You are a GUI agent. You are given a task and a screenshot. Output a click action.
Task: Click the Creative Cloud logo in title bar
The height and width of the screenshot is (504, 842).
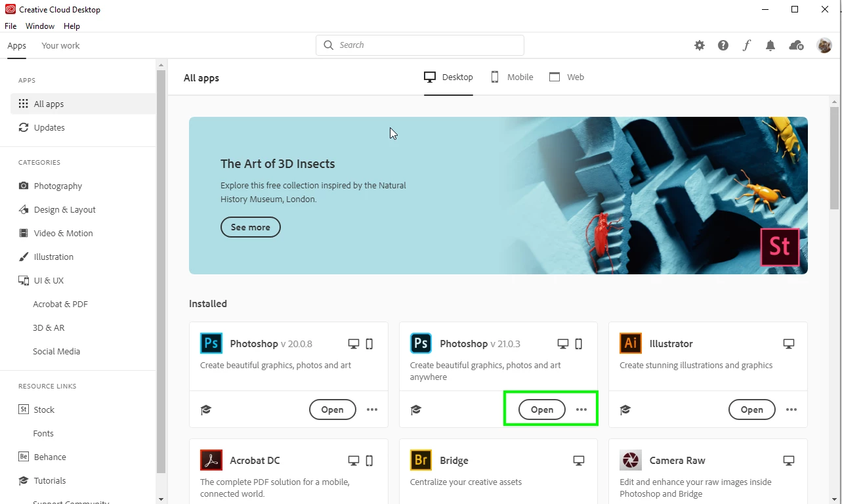[11, 9]
